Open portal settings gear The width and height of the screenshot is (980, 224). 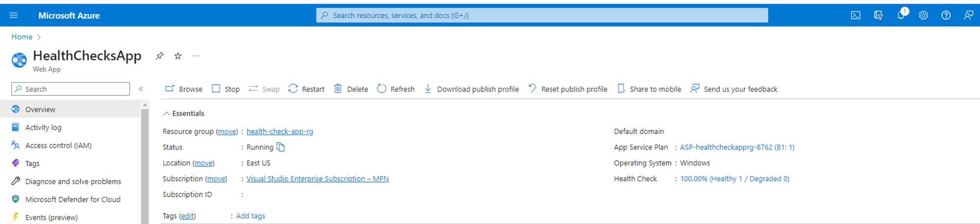click(923, 15)
